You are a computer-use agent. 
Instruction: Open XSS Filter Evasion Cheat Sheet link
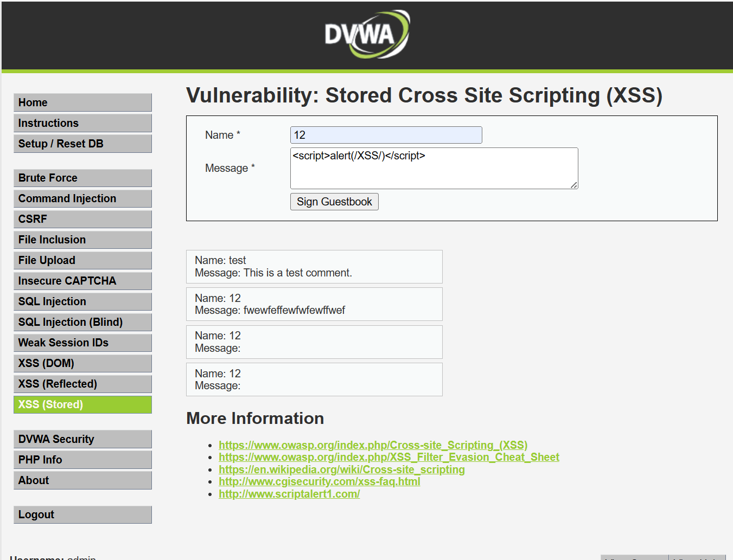point(388,457)
